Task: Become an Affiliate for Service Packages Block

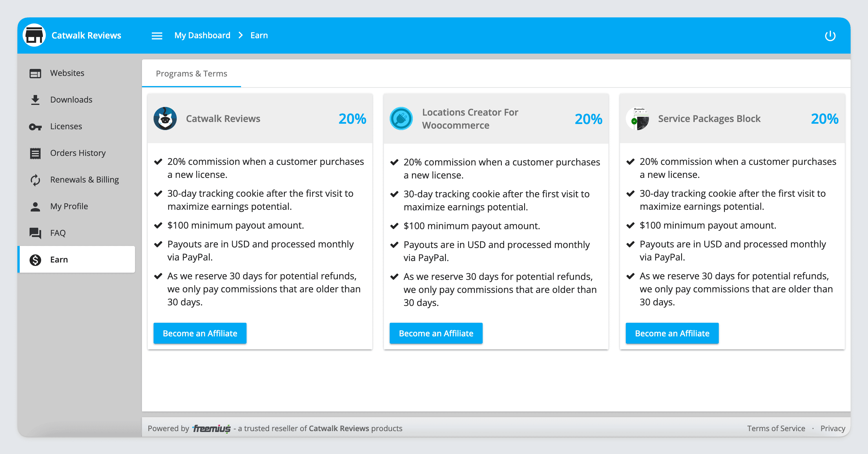Action: click(x=672, y=333)
